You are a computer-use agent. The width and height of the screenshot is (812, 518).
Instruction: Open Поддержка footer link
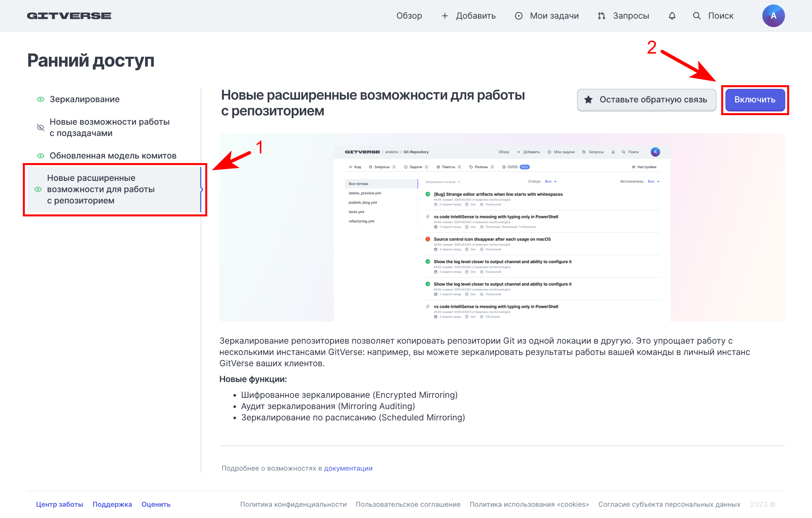point(112,504)
